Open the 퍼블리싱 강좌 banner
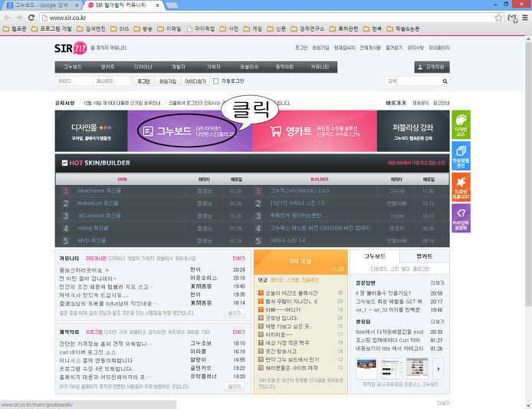 coord(413,131)
